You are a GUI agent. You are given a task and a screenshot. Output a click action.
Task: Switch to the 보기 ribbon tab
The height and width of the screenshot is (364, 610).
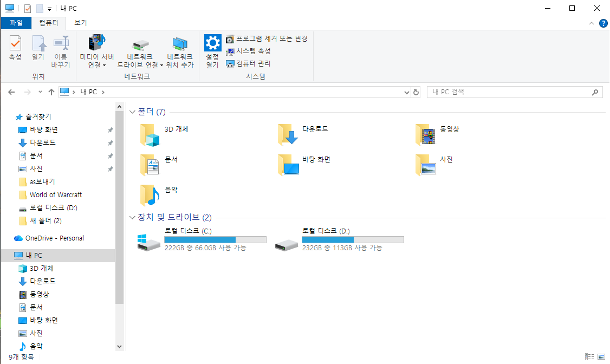80,23
